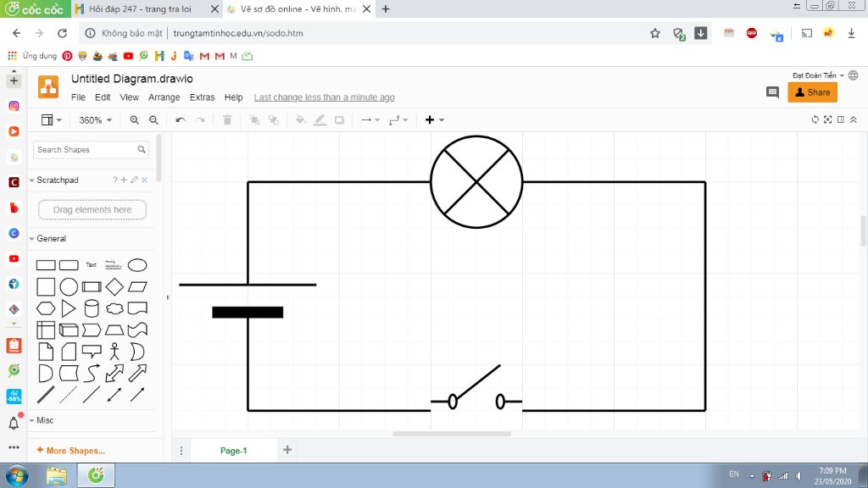Open the Windows Start button
This screenshot has height=488, width=868.
tap(17, 476)
